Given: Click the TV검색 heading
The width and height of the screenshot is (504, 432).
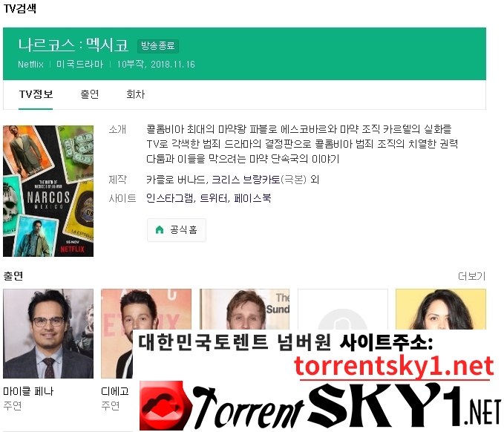Looking at the screenshot, I should (x=20, y=8).
